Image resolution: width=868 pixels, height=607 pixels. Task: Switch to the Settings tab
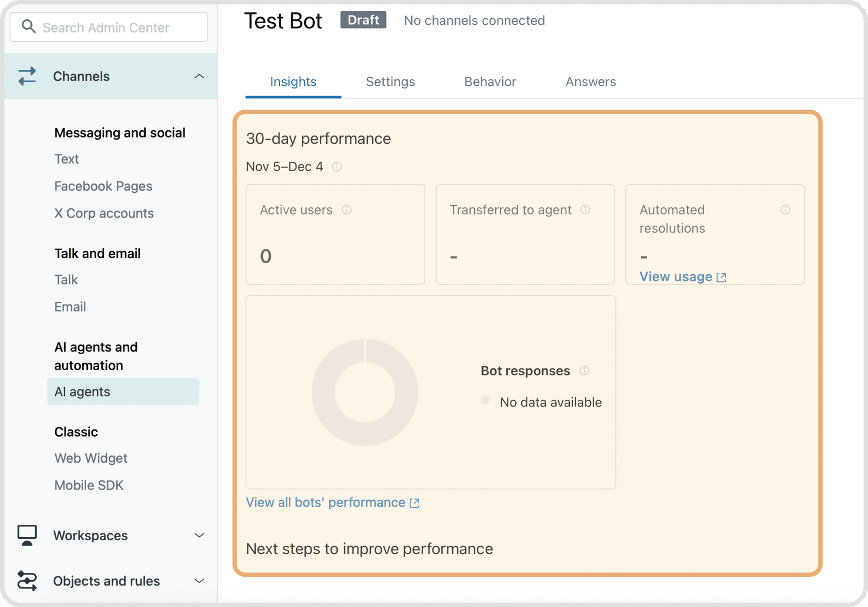click(x=390, y=82)
